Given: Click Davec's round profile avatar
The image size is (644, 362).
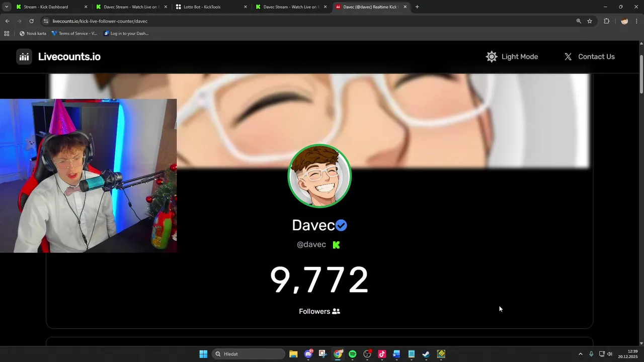Looking at the screenshot, I should (319, 176).
